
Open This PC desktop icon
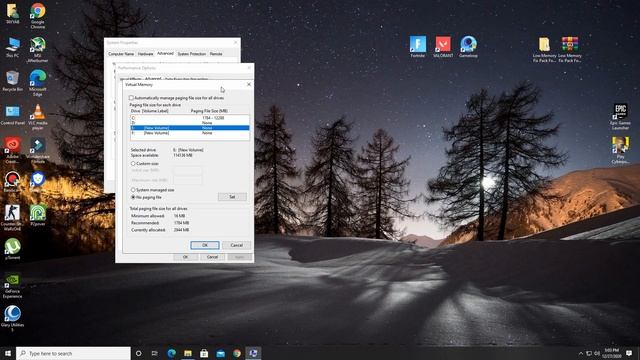coord(13,47)
